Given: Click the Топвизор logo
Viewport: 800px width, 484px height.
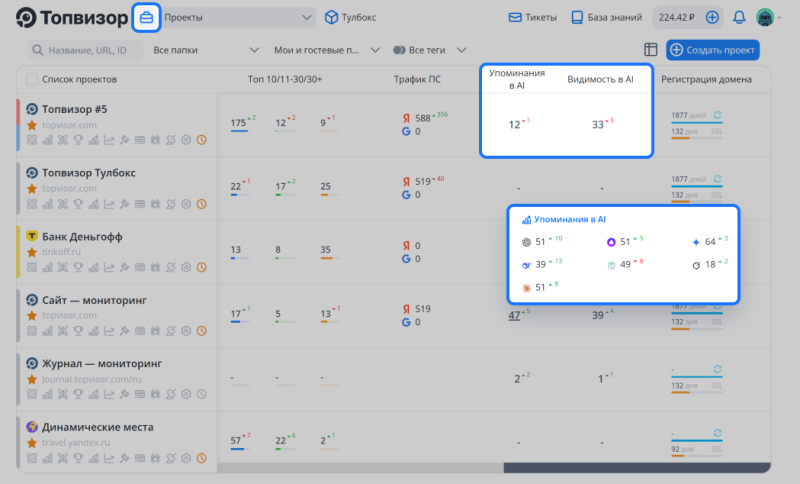Looking at the screenshot, I should [x=71, y=17].
